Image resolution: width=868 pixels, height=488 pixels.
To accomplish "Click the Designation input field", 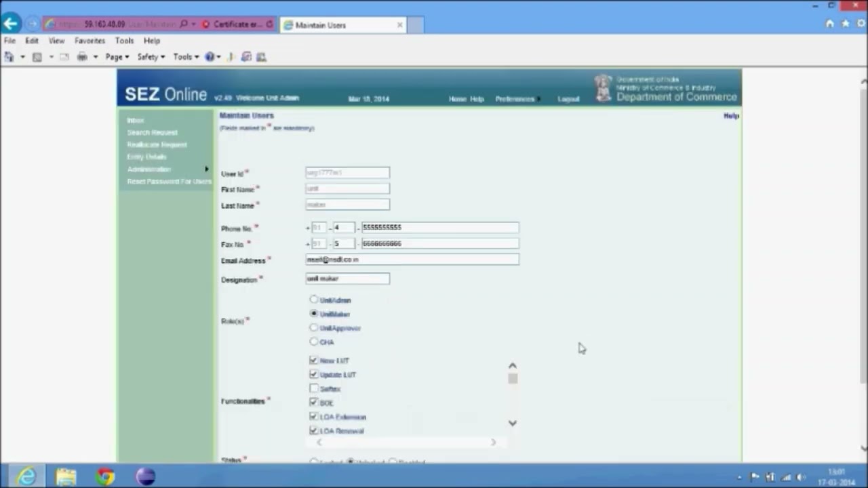I will click(x=347, y=278).
